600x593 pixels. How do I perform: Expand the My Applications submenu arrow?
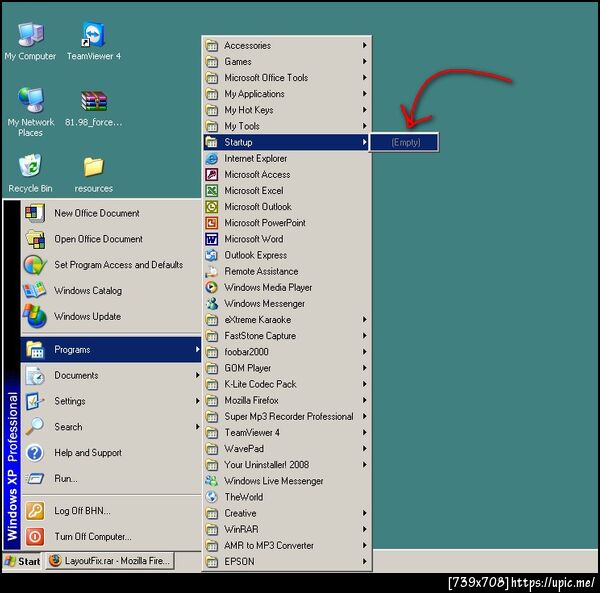pyautogui.click(x=364, y=93)
